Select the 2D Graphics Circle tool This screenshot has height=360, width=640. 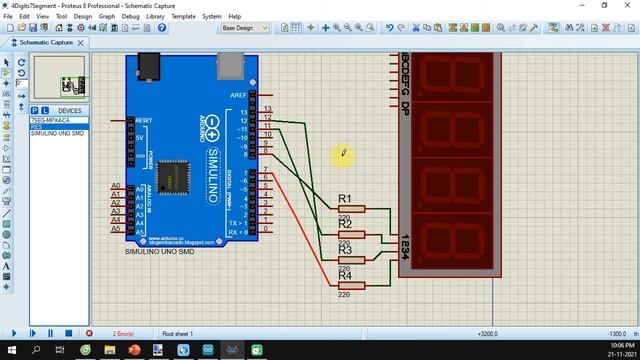(6, 234)
